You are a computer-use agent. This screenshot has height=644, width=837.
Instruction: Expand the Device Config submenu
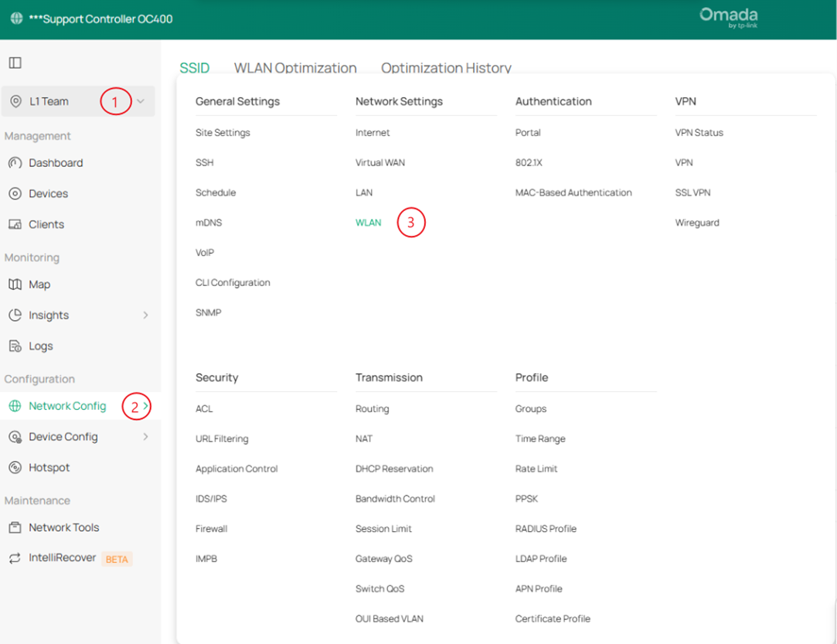point(144,436)
